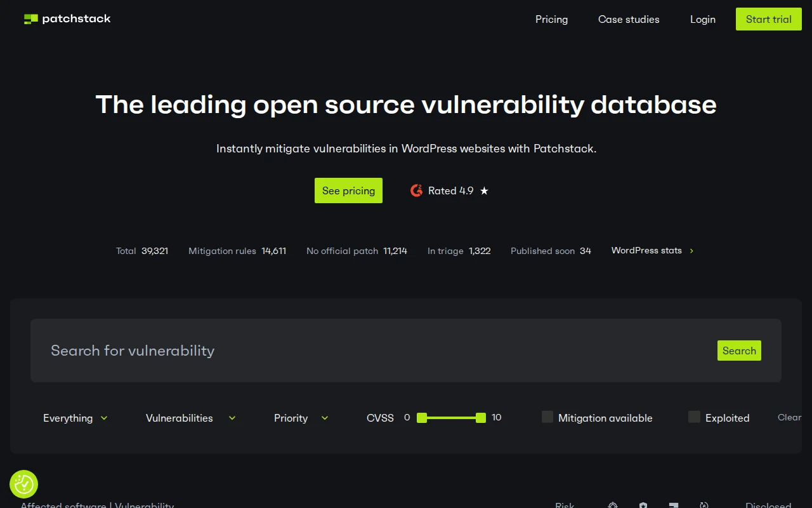Screen dimensions: 812x508
Task: Open the Everything filter dropdown
Action: click(x=75, y=418)
